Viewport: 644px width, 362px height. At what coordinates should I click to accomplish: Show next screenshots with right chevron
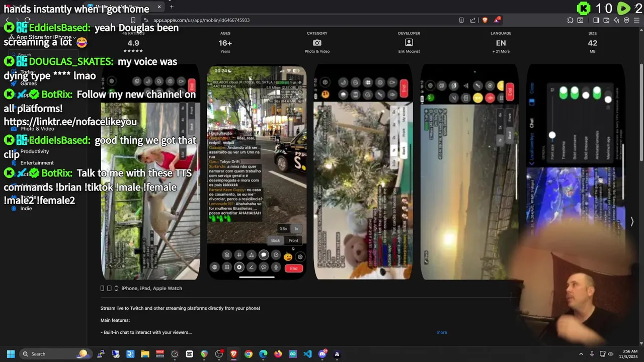coord(632,222)
